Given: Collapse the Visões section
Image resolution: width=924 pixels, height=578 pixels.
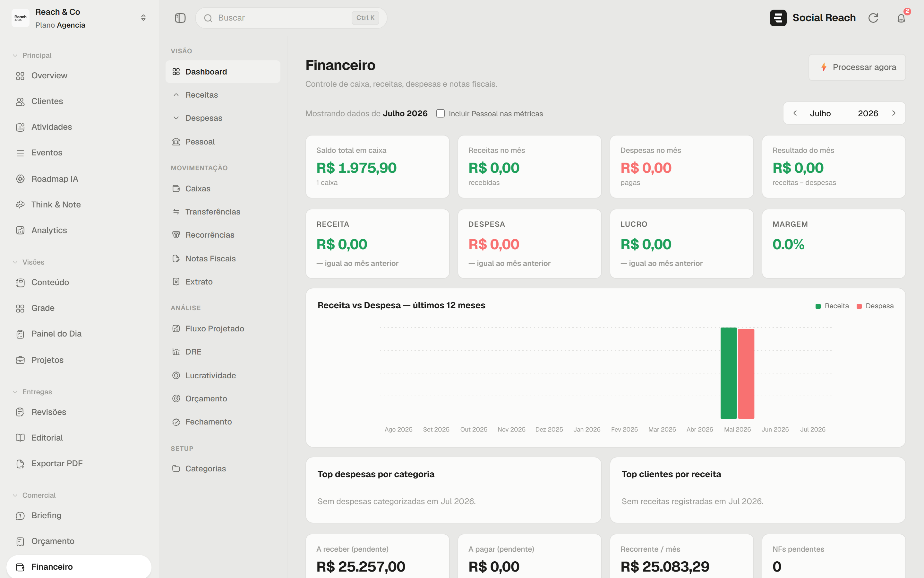Looking at the screenshot, I should 29,262.
